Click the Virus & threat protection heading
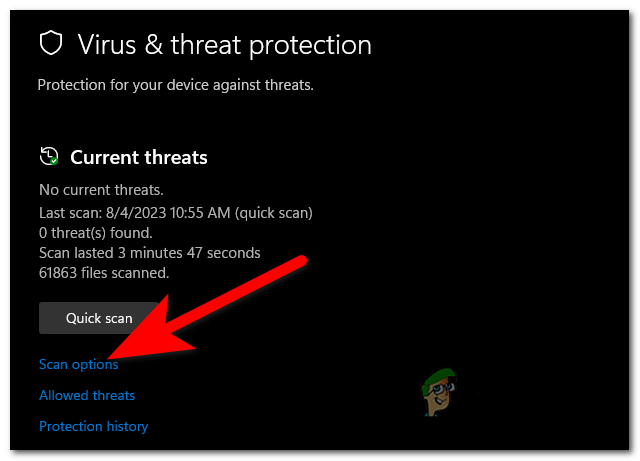The height and width of the screenshot is (461, 640). (224, 45)
